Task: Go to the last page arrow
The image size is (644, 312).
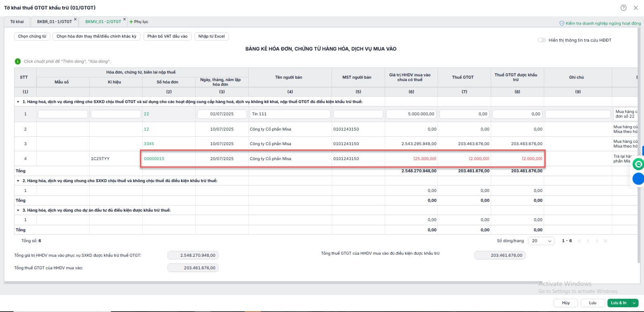Action: tap(605, 241)
